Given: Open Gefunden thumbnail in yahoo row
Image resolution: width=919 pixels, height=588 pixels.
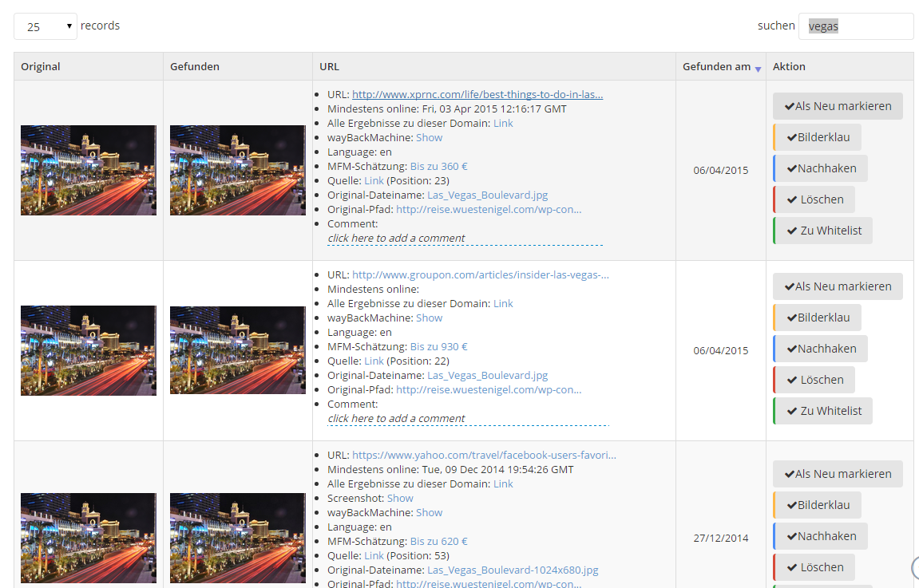Looking at the screenshot, I should pyautogui.click(x=237, y=538).
